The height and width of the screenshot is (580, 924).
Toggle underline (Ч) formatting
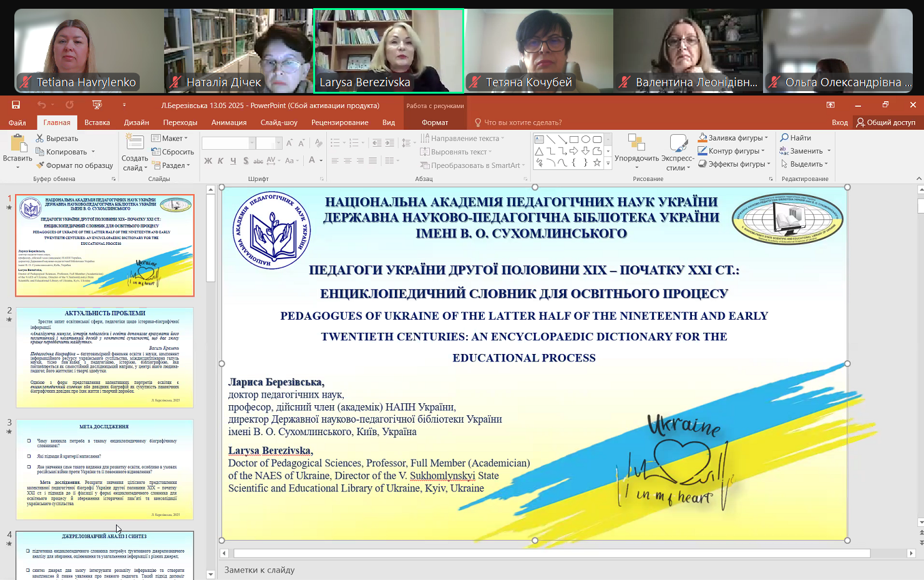click(233, 161)
